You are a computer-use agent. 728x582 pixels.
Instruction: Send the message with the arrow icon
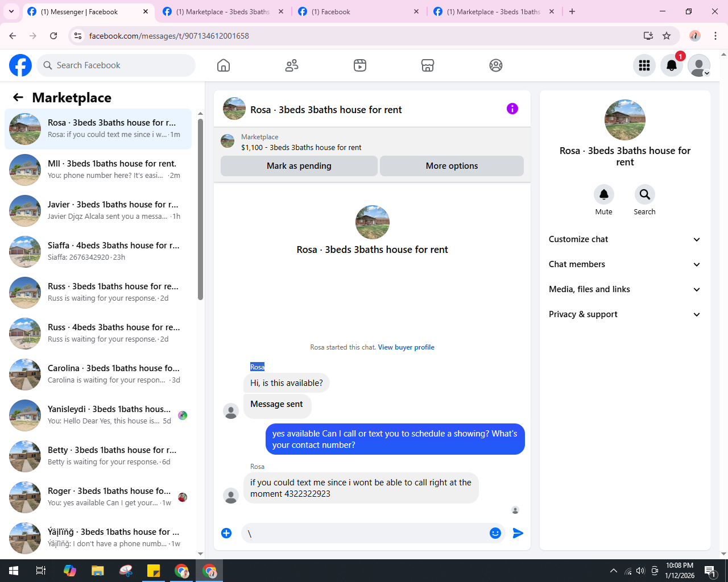pyautogui.click(x=518, y=533)
